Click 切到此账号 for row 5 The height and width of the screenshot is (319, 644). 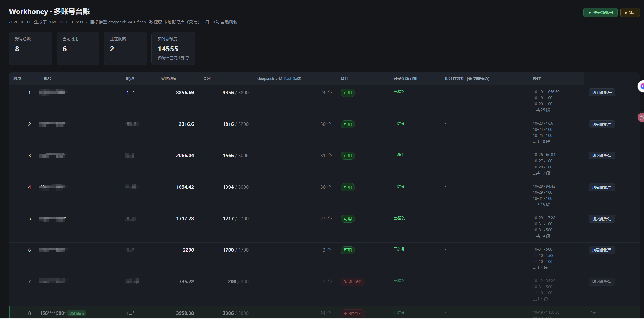[x=602, y=219]
